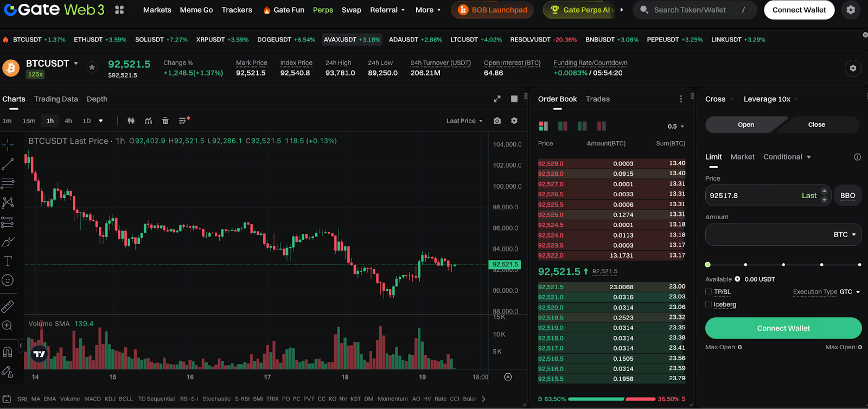The height and width of the screenshot is (409, 868).
Task: Open the chart settings gear icon
Action: 514,121
